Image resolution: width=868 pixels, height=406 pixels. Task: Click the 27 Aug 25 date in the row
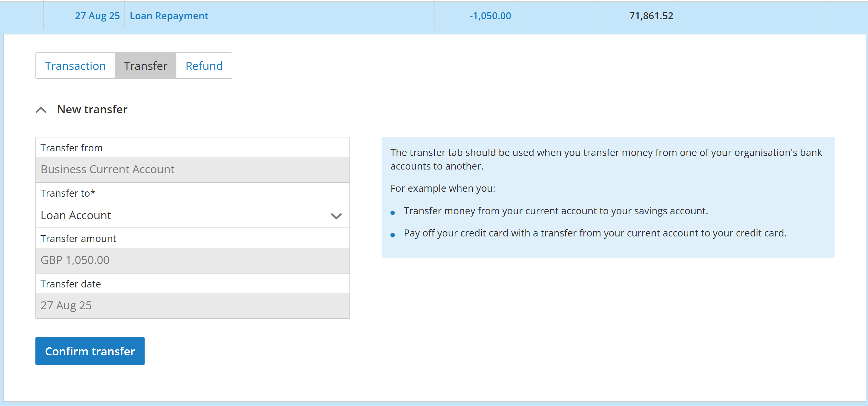pyautogui.click(x=97, y=16)
